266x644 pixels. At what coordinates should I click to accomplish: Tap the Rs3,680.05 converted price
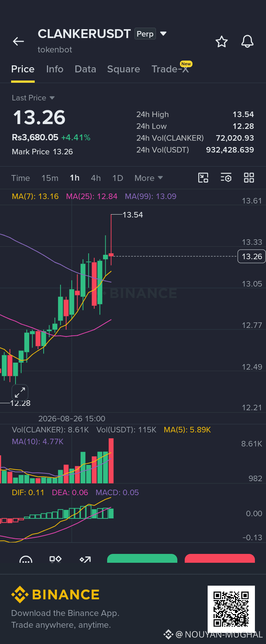35,137
